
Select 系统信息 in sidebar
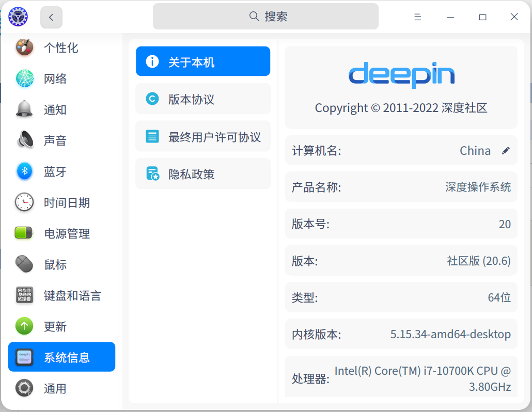pos(62,357)
